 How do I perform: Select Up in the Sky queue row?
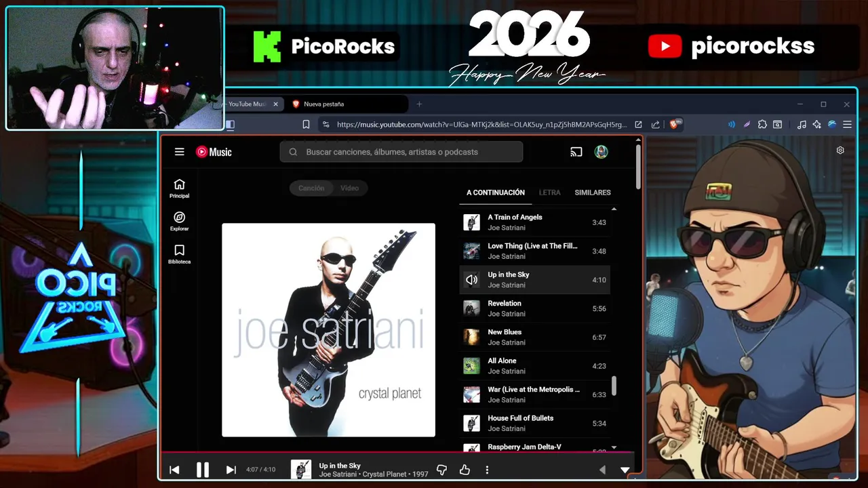pyautogui.click(x=535, y=280)
